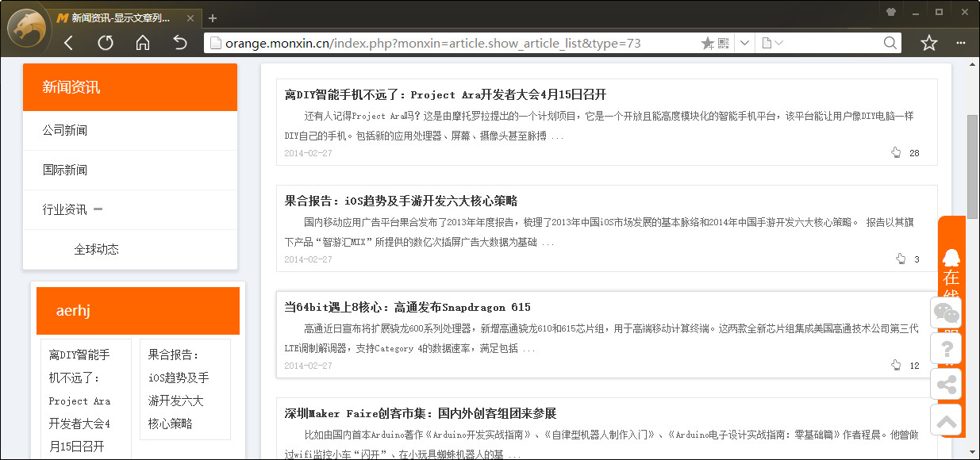Go back to previous page
980x460 pixels.
[x=68, y=43]
